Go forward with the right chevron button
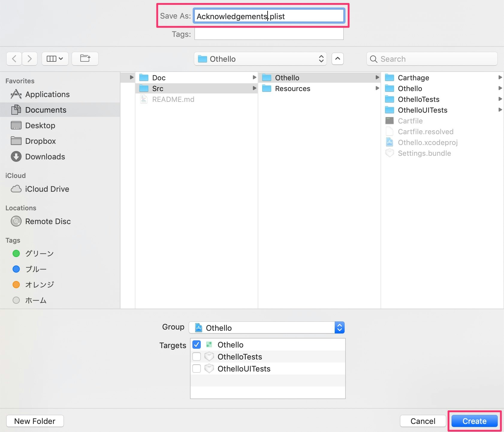This screenshot has width=504, height=432. (x=29, y=59)
